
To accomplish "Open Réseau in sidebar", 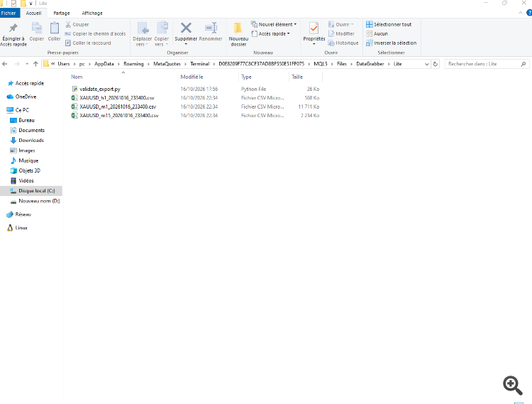I will point(19,214).
